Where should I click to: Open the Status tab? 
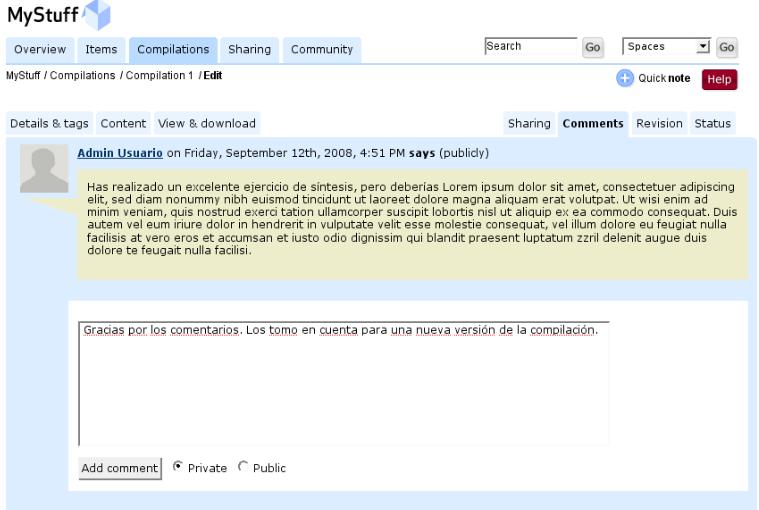click(713, 123)
